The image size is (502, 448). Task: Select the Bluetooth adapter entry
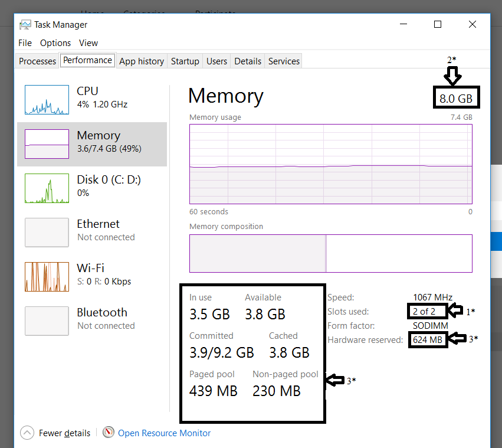coord(101,318)
